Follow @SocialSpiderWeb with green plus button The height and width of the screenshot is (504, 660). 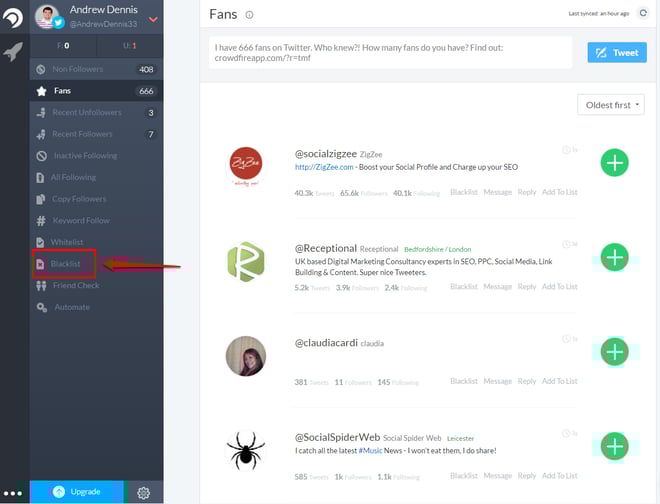click(x=615, y=446)
